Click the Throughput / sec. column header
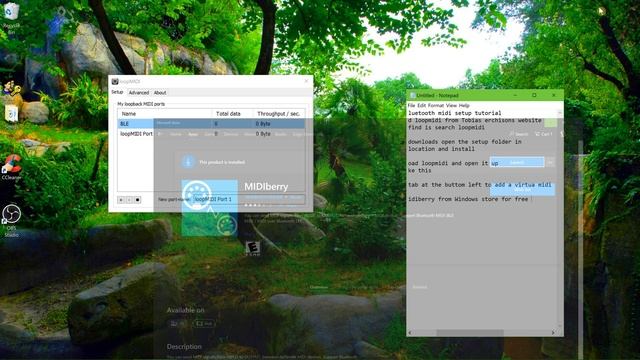640x360 pixels. click(278, 114)
